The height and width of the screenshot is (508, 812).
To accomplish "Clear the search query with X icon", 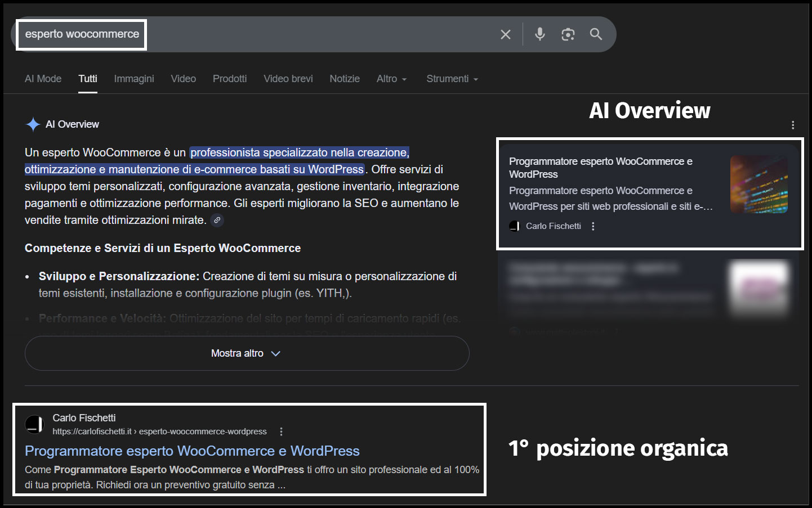I will click(505, 34).
